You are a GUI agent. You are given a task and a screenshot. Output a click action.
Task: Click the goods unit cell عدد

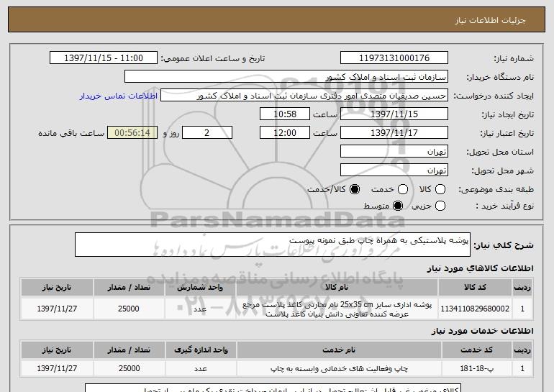coord(200,309)
